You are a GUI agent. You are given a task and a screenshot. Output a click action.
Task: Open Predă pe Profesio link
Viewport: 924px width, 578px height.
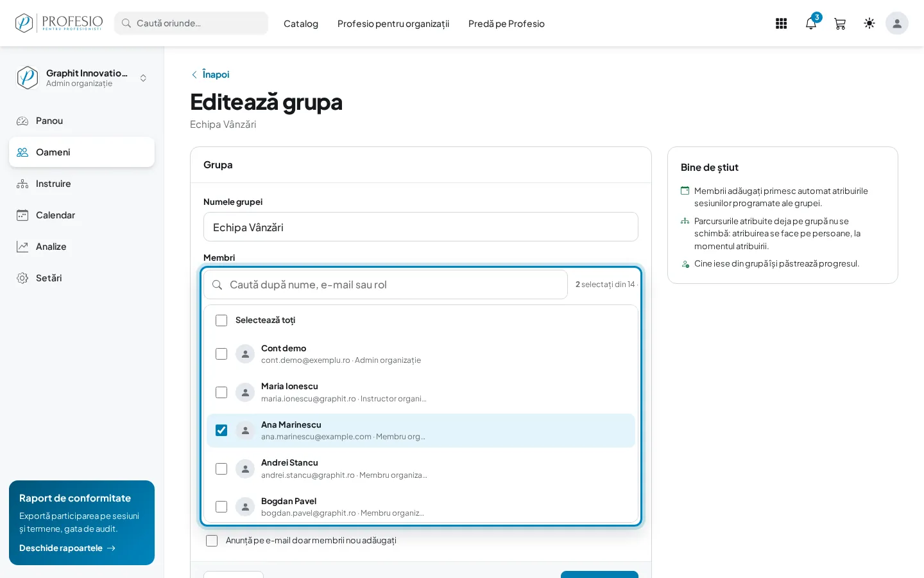coord(506,24)
